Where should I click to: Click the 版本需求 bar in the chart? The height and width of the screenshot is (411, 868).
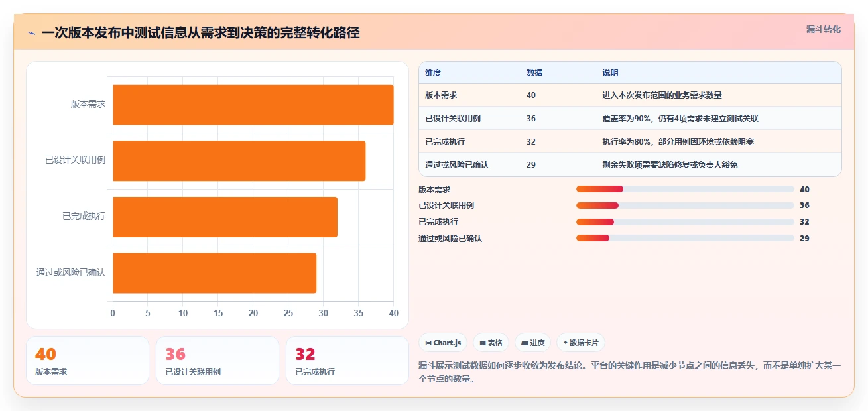pos(253,105)
